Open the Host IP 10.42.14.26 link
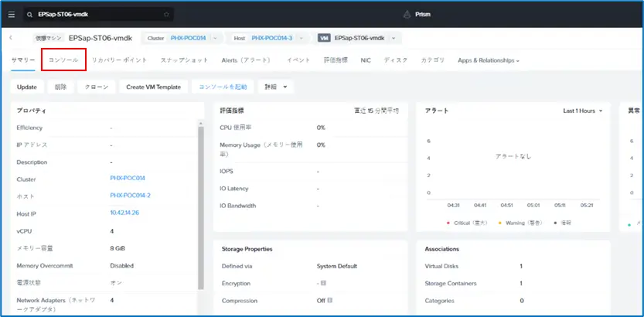644x317 pixels. tap(124, 213)
